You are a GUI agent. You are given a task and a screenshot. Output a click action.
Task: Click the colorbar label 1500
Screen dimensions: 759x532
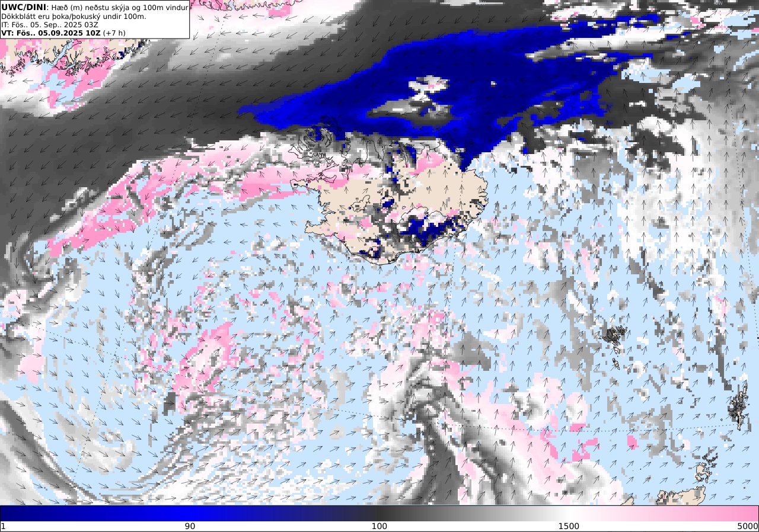click(x=569, y=526)
